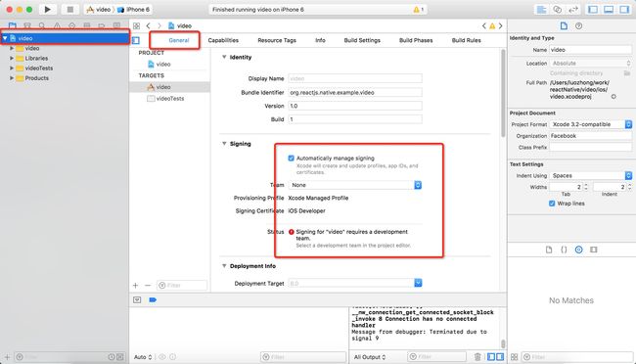Go forward in editor history
Screen dimensions: 636x364
point(159,26)
